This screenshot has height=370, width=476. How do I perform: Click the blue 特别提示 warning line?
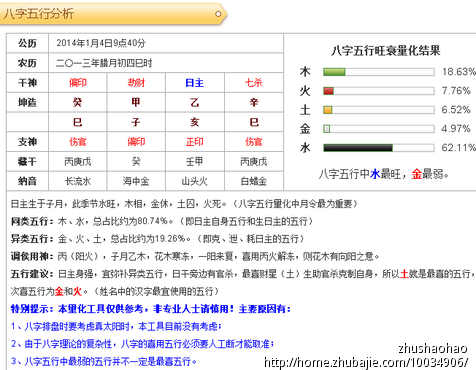[151, 309]
